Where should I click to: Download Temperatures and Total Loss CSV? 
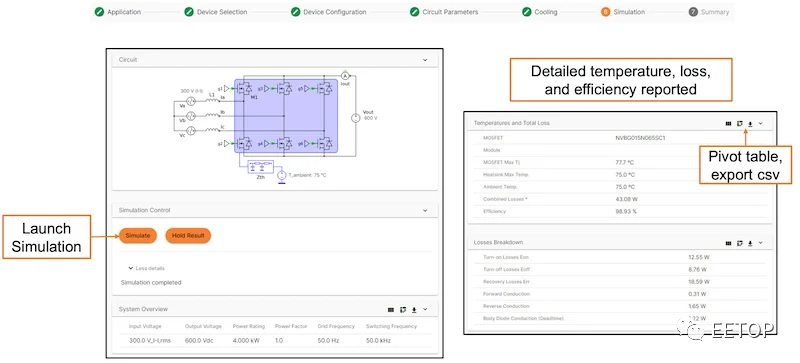(x=750, y=124)
